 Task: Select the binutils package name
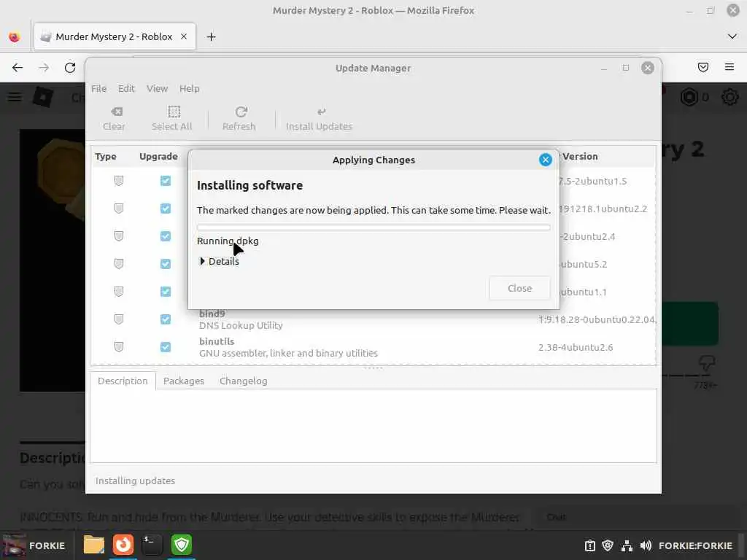[217, 341]
